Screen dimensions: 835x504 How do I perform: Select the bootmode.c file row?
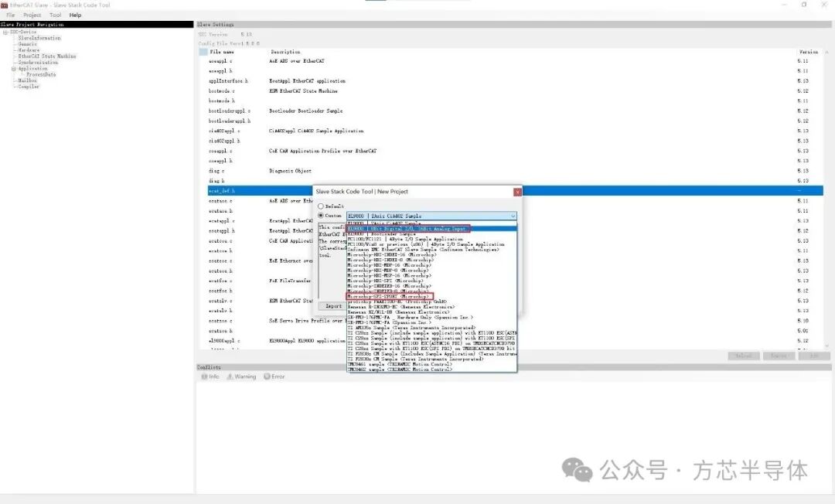click(x=515, y=91)
